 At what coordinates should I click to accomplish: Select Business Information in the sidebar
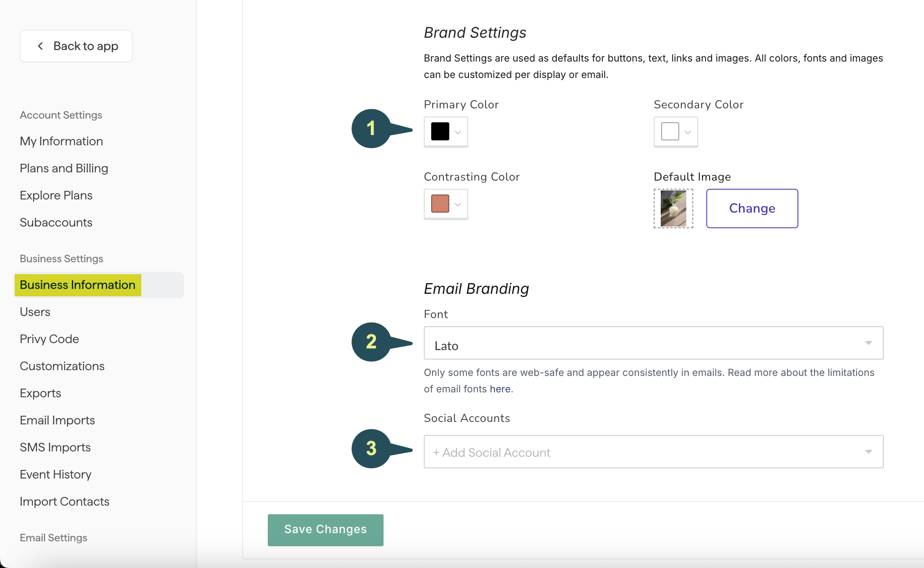[77, 285]
